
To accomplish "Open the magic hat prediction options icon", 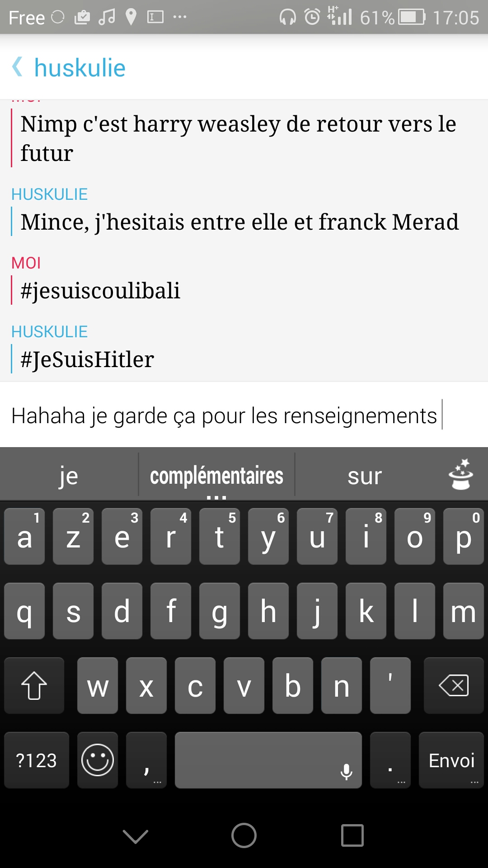I will coord(460,475).
